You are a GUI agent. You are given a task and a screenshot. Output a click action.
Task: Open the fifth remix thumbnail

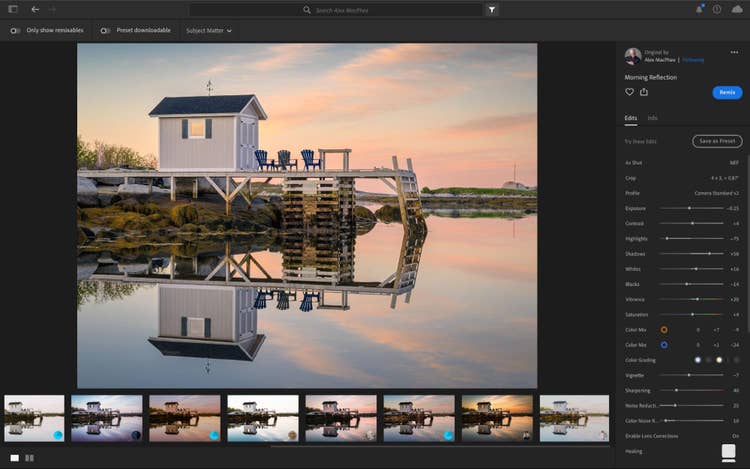[x=341, y=418]
